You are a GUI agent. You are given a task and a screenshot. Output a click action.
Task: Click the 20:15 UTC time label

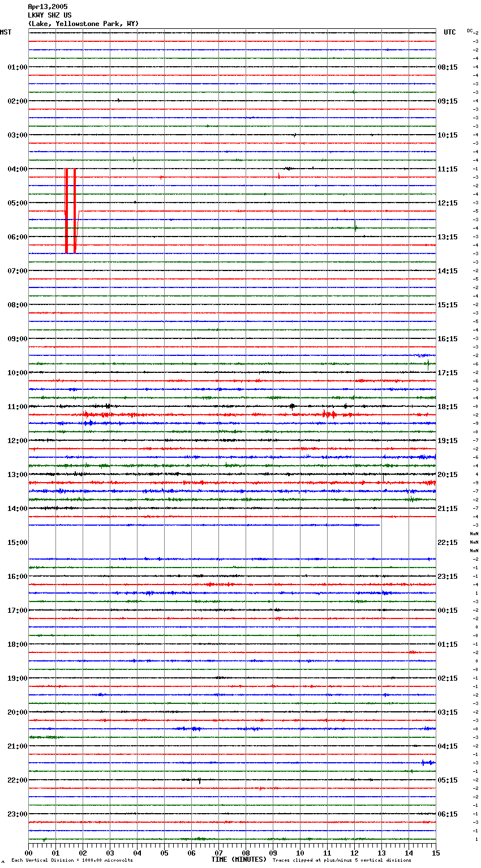pyautogui.click(x=448, y=475)
